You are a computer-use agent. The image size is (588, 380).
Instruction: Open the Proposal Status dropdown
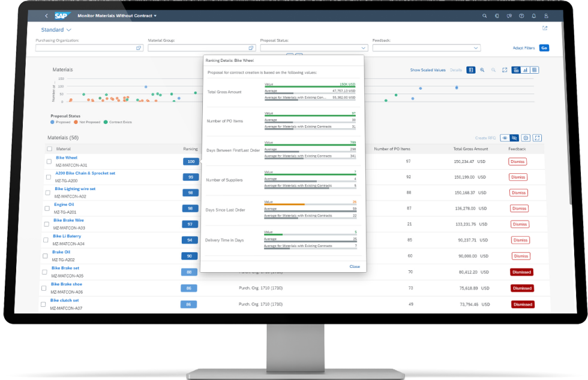364,48
